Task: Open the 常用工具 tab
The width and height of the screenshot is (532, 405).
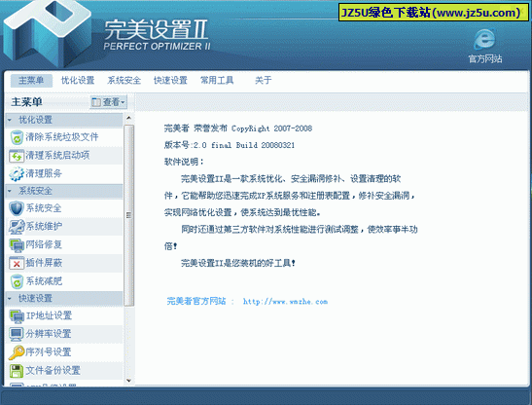Action: (217, 81)
